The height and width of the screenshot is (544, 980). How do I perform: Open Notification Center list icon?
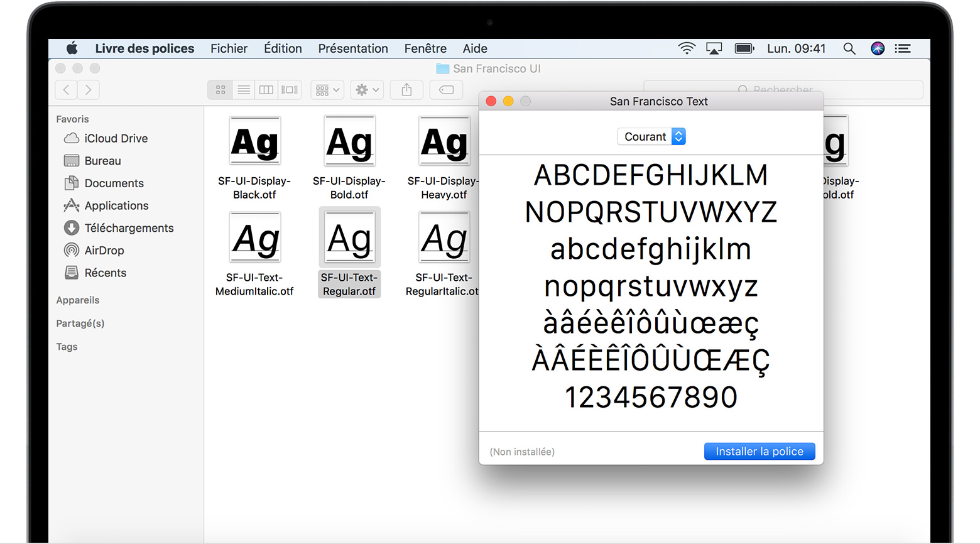pyautogui.click(x=903, y=48)
